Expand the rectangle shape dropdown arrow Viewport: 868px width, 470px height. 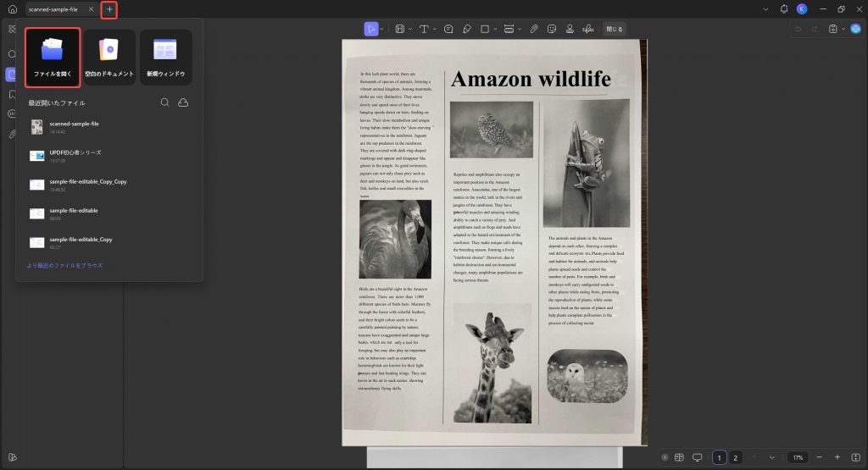tap(495, 30)
